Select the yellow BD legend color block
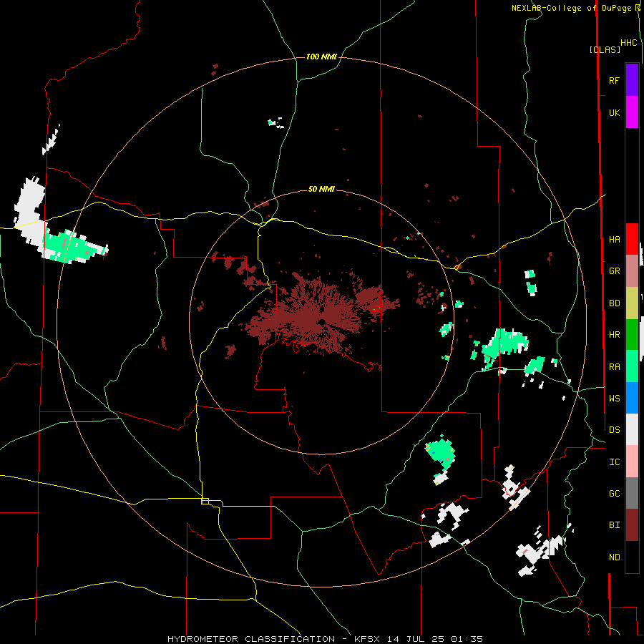The height and width of the screenshot is (644, 644). 632,303
